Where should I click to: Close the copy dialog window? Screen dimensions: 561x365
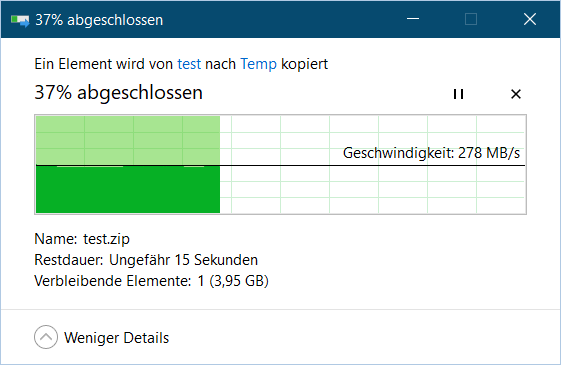530,19
